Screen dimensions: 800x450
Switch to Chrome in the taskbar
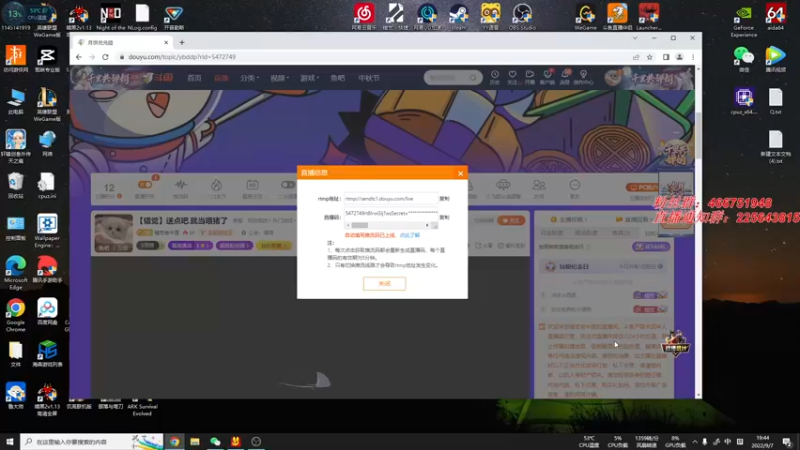tap(174, 441)
